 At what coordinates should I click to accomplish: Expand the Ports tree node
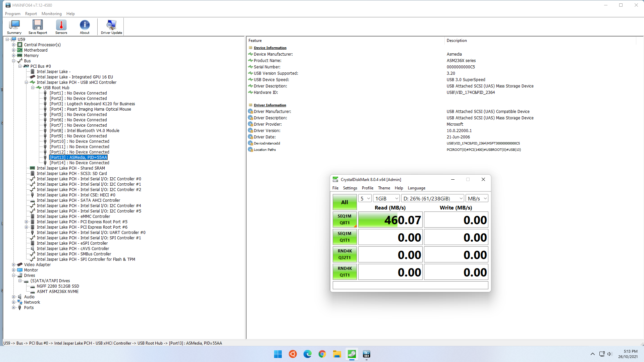click(14, 307)
